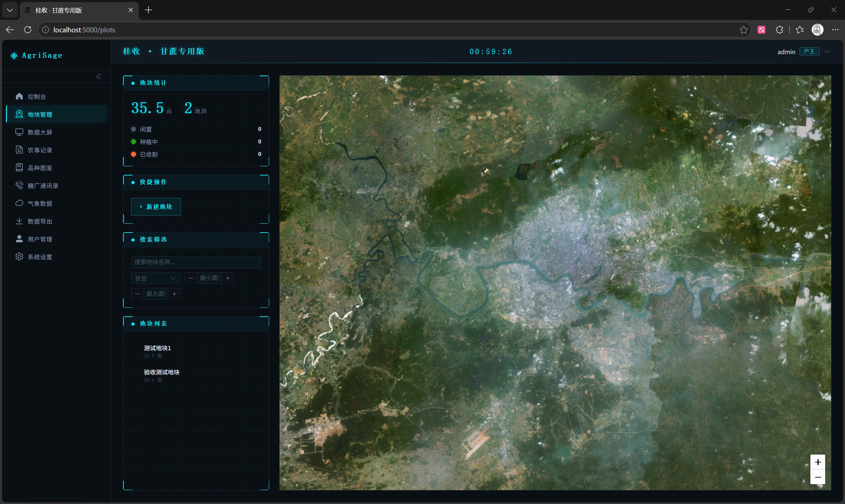
Task: Increase the 最小面积 stepper value
Action: [228, 278]
